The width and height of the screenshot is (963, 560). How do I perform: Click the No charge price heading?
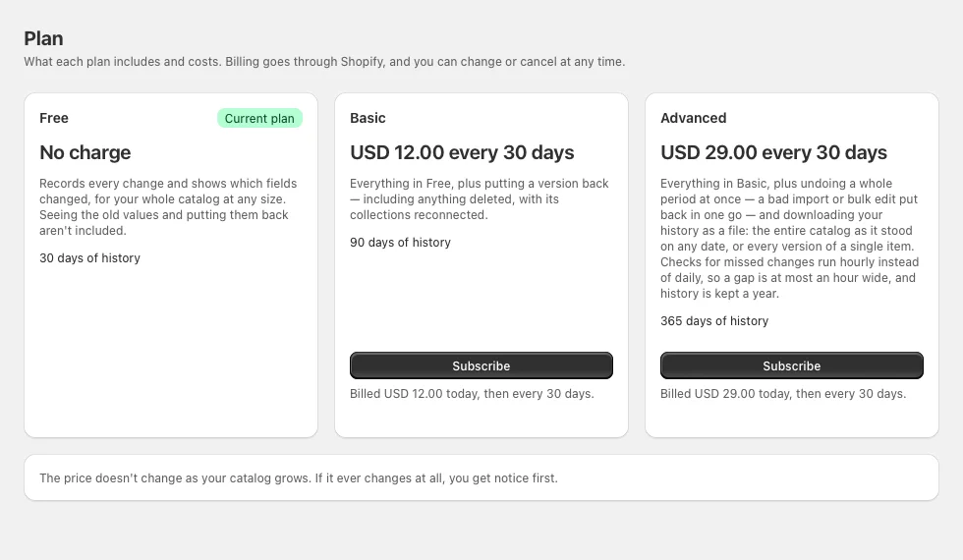pos(85,152)
